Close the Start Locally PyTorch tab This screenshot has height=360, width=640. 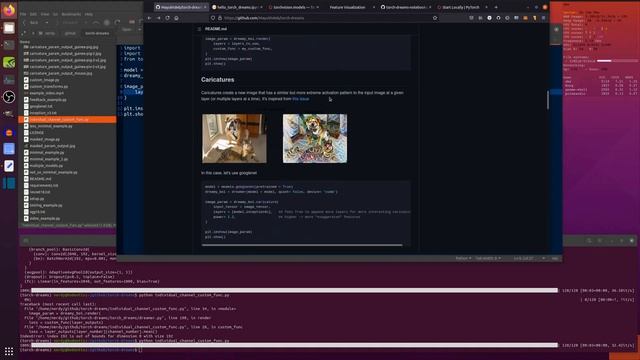pyautogui.click(x=486, y=7)
